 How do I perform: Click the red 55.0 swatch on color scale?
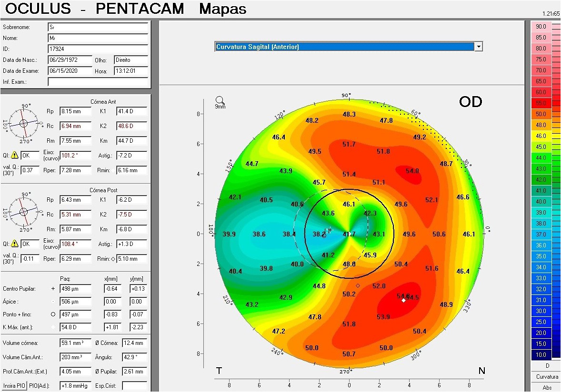click(x=541, y=103)
